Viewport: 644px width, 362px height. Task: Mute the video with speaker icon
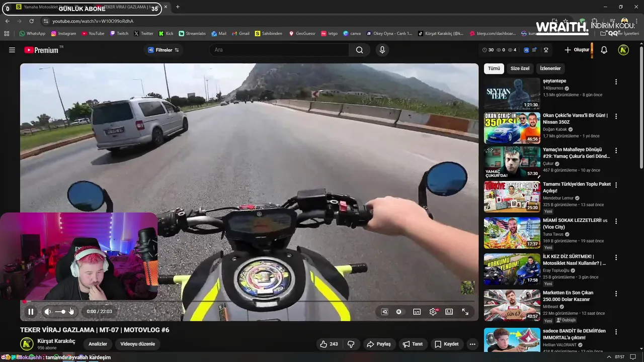pyautogui.click(x=47, y=312)
